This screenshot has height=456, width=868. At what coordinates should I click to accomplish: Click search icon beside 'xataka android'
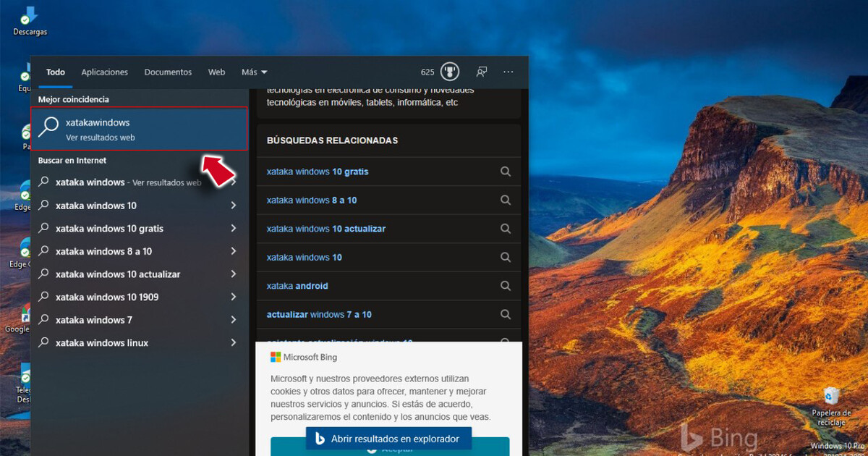coord(506,286)
